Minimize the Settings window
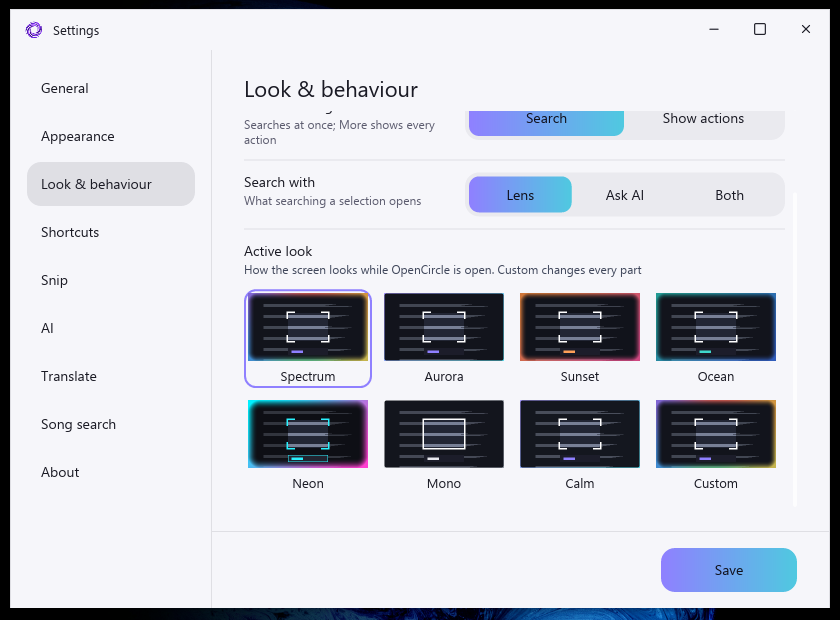Screen dimensions: 840x620 click(x=714, y=29)
